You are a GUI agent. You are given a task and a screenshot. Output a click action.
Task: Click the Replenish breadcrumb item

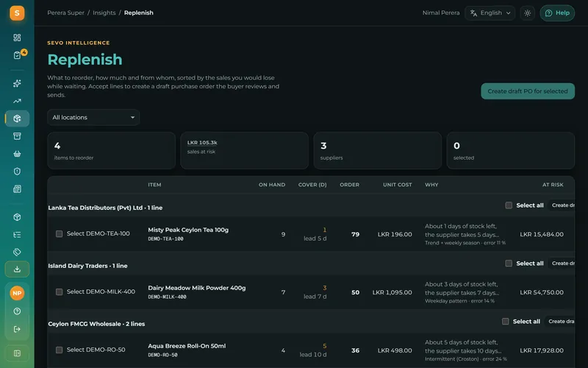pyautogui.click(x=139, y=13)
